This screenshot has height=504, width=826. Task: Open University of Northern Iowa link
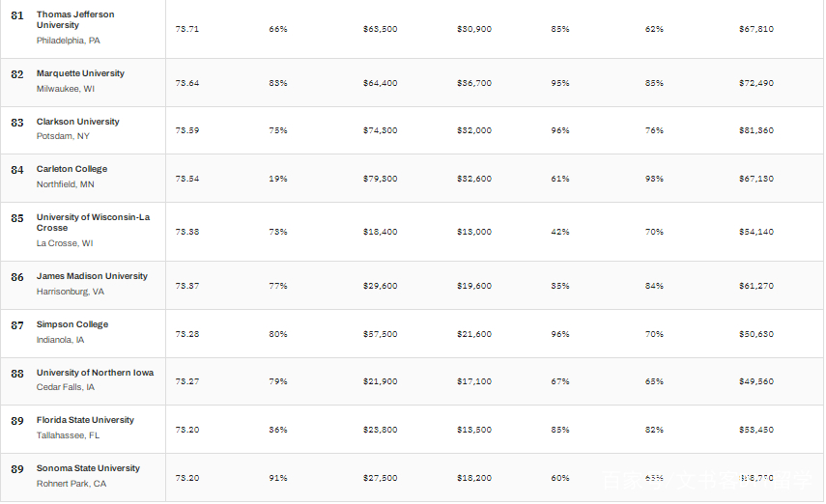[x=95, y=373]
